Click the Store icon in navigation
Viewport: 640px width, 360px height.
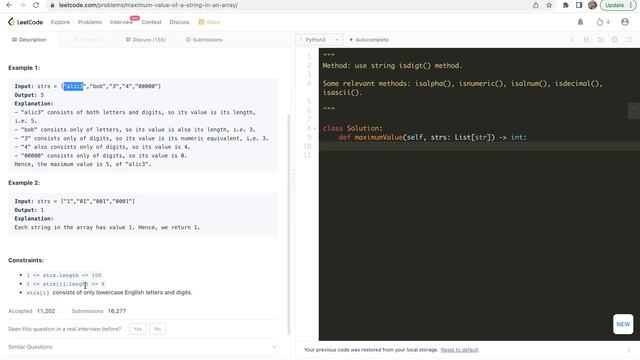(x=201, y=22)
